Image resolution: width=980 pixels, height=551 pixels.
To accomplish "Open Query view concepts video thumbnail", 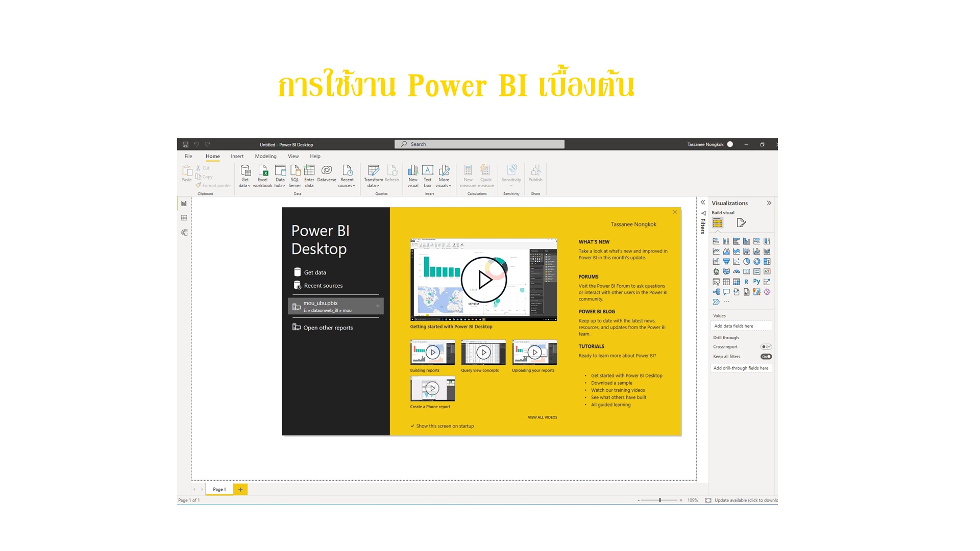I will pyautogui.click(x=483, y=352).
